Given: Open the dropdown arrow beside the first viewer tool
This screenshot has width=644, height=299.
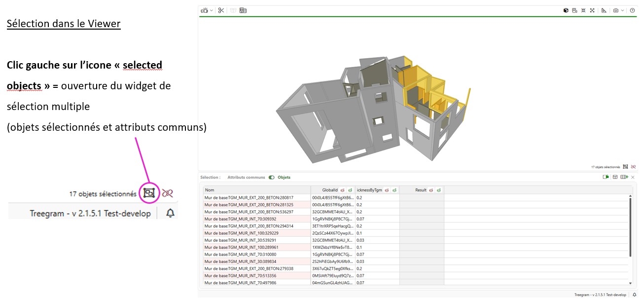Looking at the screenshot, I should [212, 10].
